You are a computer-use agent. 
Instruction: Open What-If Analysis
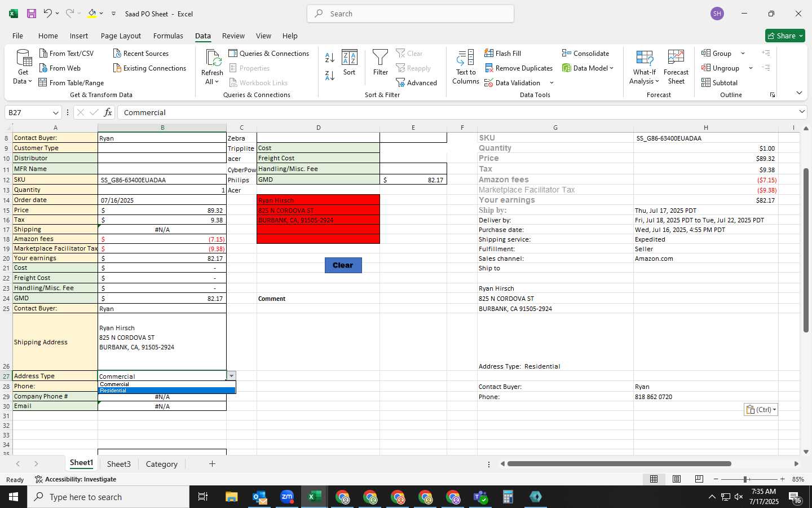tap(645, 67)
